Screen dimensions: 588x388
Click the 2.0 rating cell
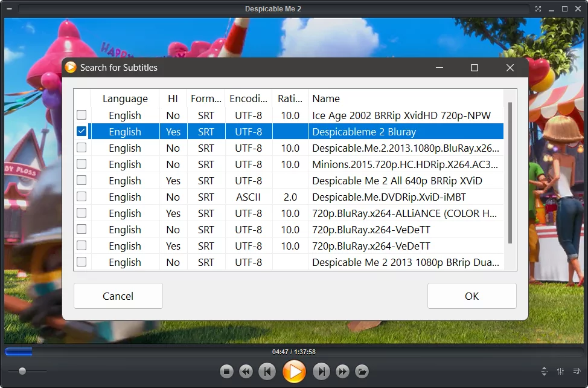pos(290,197)
